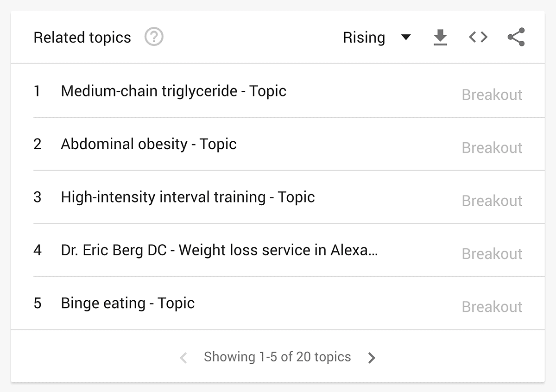Open Medium-chain triglyceride topic
The height and width of the screenshot is (392, 556).
pyautogui.click(x=173, y=91)
